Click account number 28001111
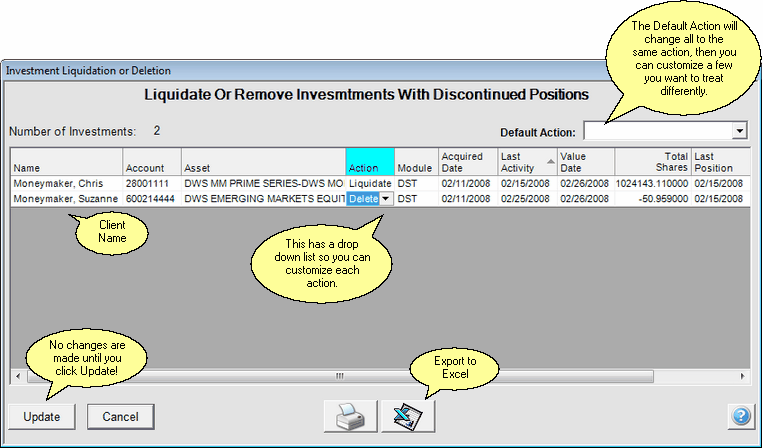Viewport: 763px width, 448px height. click(x=152, y=183)
